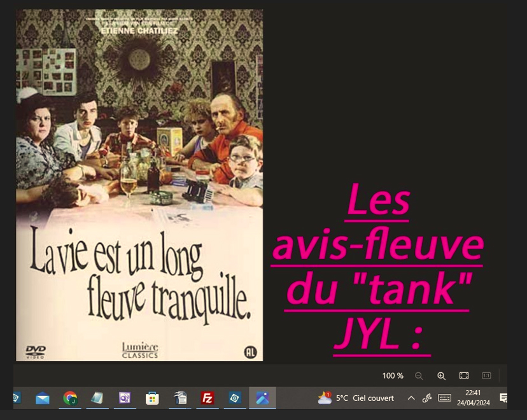Open the document files app in taskbar

tap(180, 398)
